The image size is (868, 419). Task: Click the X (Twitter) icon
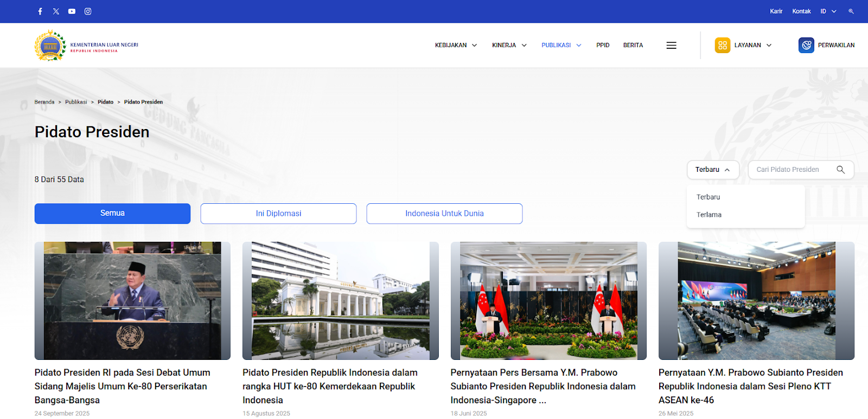[x=56, y=11]
